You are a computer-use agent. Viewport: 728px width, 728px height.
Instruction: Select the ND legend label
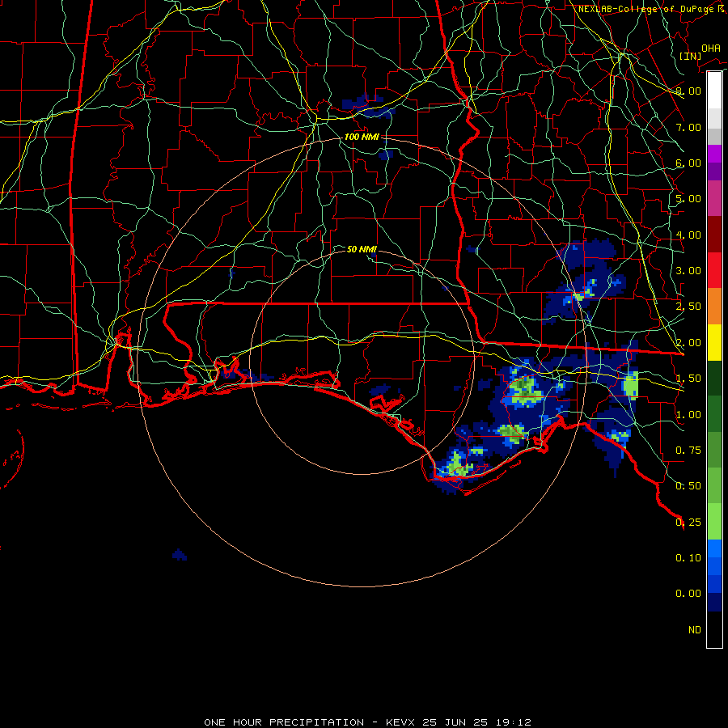coord(695,630)
